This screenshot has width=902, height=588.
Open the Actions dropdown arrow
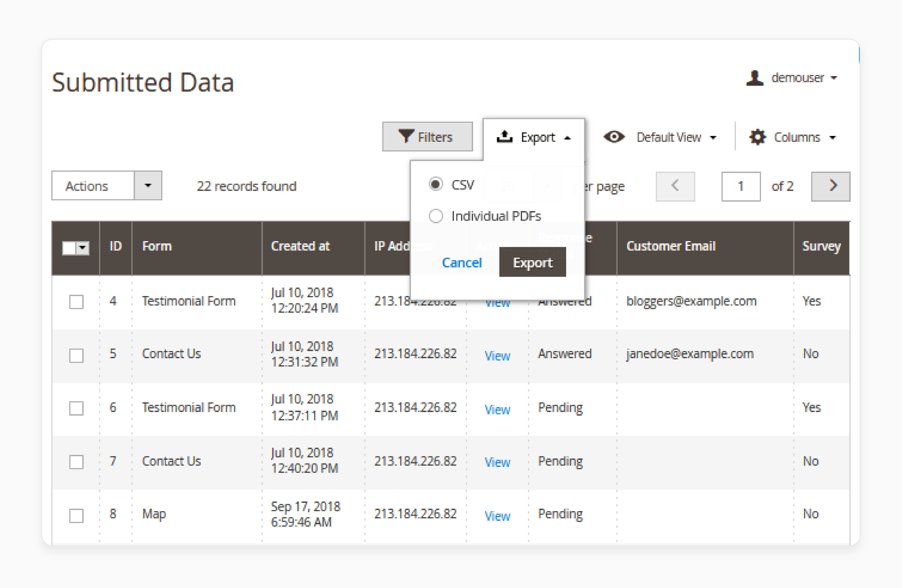click(148, 185)
